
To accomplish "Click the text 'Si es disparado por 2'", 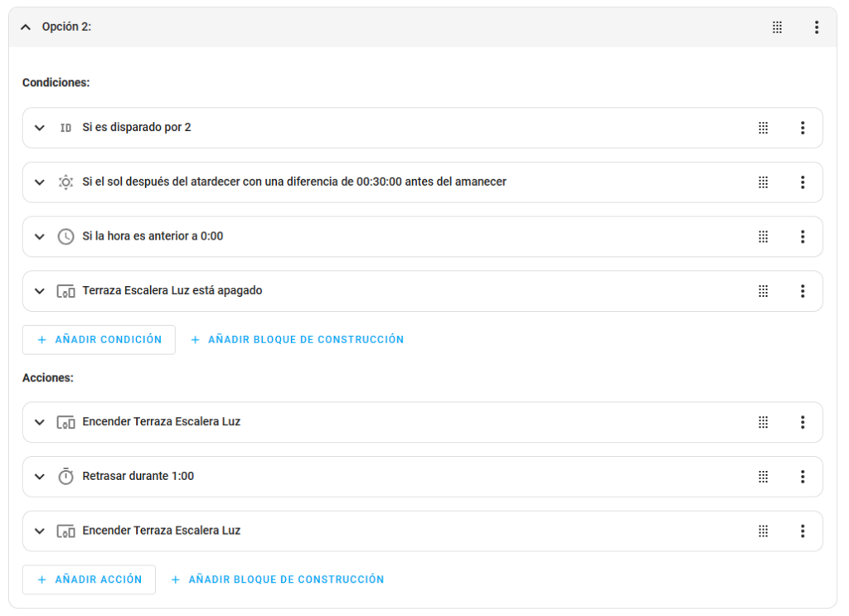I will (137, 128).
